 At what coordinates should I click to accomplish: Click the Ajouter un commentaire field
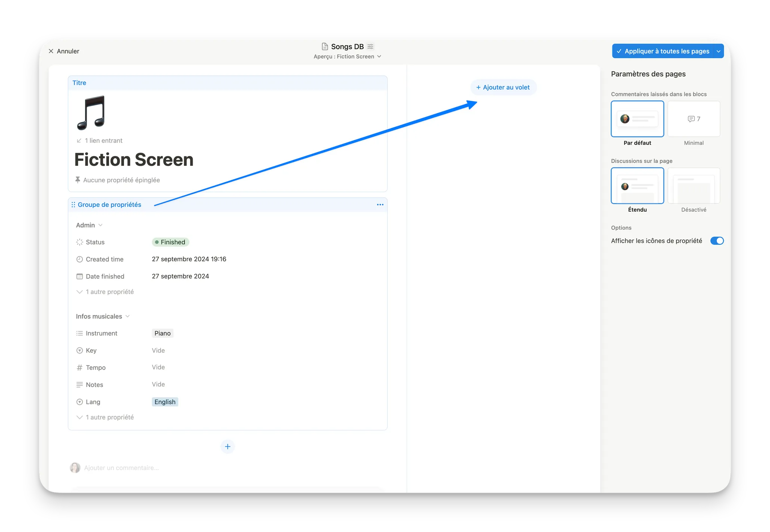click(121, 468)
